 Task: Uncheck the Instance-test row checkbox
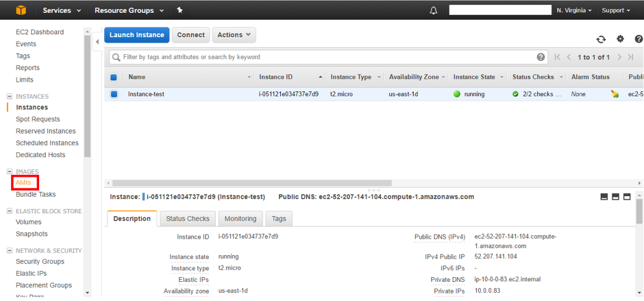click(x=114, y=94)
